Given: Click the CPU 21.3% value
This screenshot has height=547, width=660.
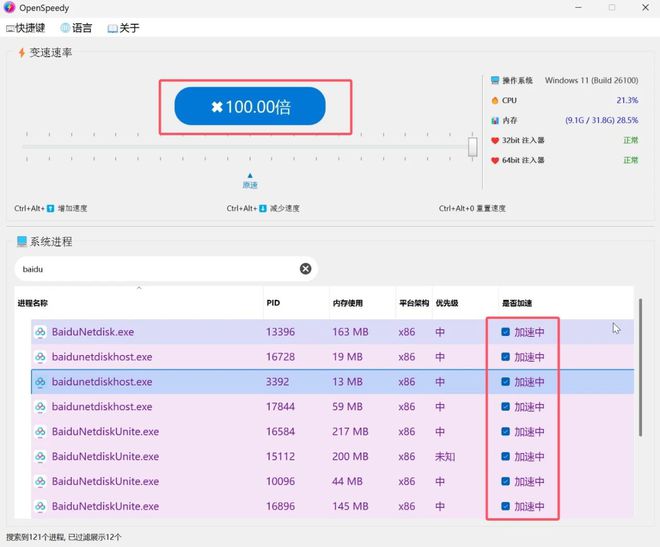Looking at the screenshot, I should pos(627,100).
